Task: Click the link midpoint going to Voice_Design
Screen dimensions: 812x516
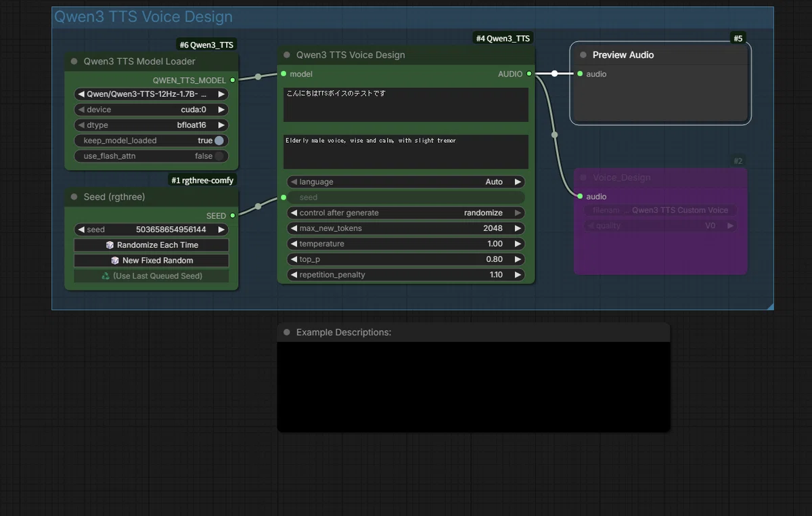Action: tap(555, 135)
